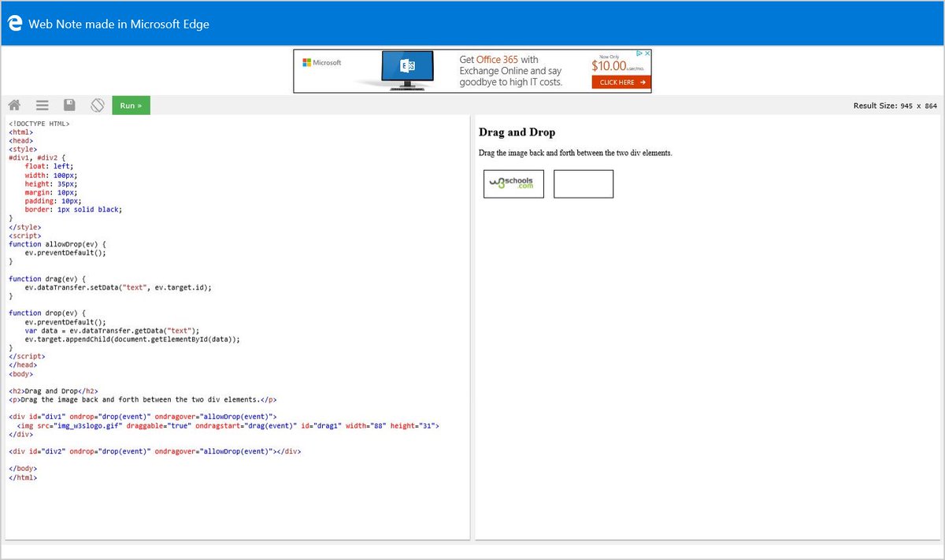This screenshot has width=945, height=560.
Task: Click the 'Web Note made in Microsoft Edge' title
Action: click(119, 24)
